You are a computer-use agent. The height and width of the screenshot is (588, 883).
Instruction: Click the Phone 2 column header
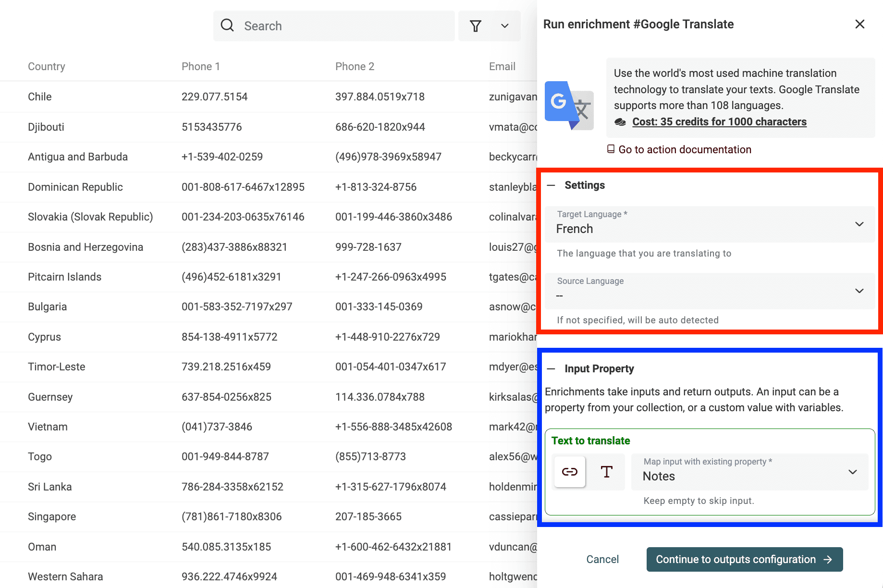coord(355,66)
